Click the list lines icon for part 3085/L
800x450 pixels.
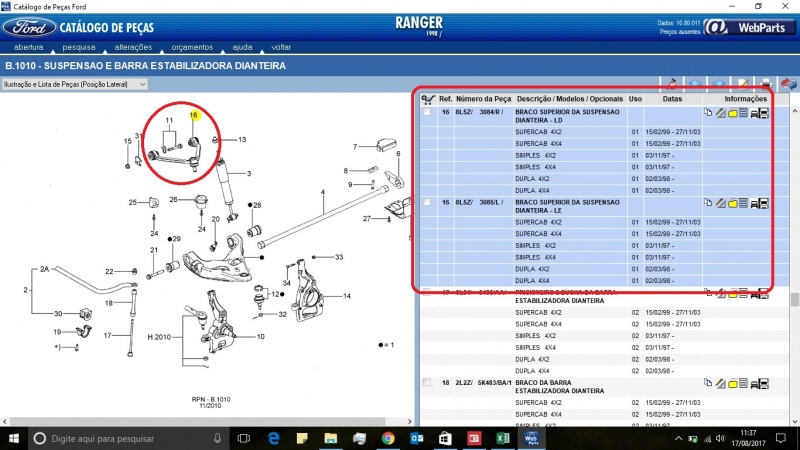pyautogui.click(x=743, y=203)
